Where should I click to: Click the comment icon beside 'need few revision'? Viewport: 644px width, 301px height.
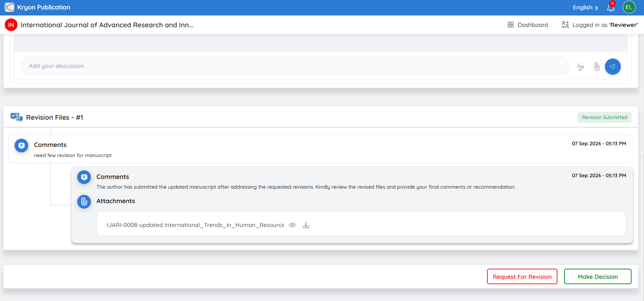pos(22,146)
